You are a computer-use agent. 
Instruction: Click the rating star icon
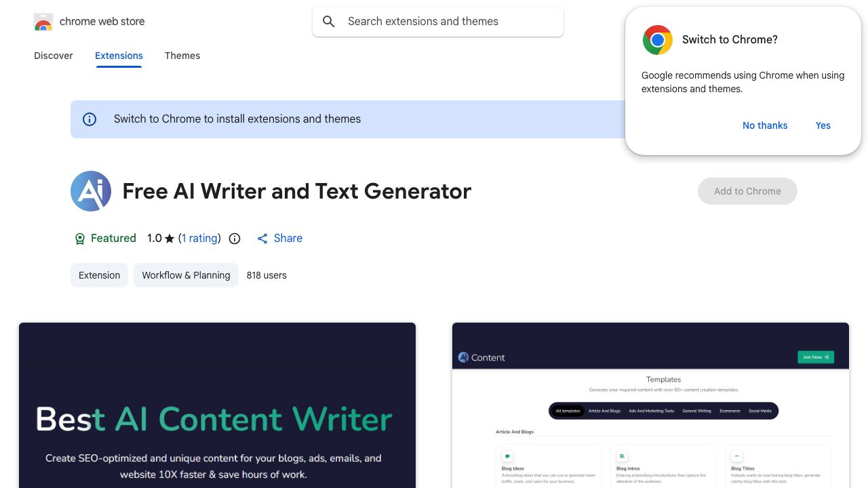170,239
